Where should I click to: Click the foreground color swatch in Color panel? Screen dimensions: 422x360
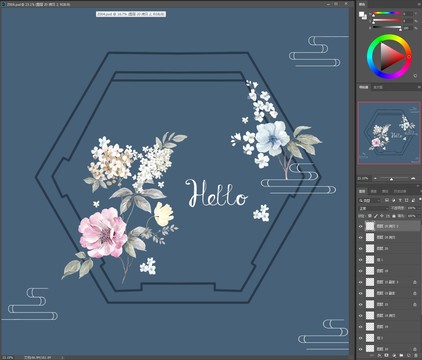(361, 14)
